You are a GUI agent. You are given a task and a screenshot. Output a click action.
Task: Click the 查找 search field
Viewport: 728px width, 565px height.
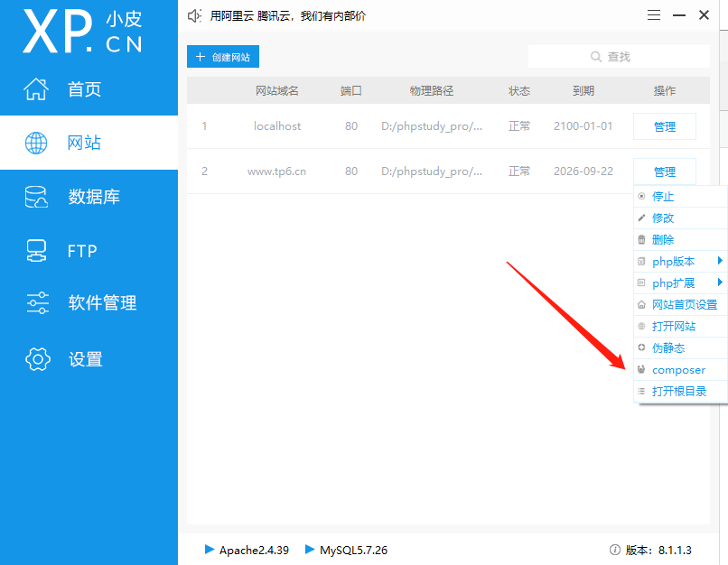click(x=619, y=57)
